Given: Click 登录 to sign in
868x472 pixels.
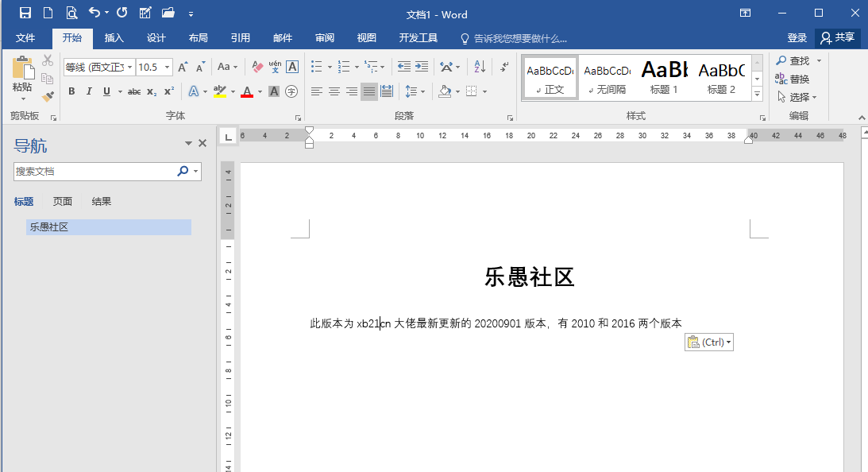Looking at the screenshot, I should (x=797, y=37).
